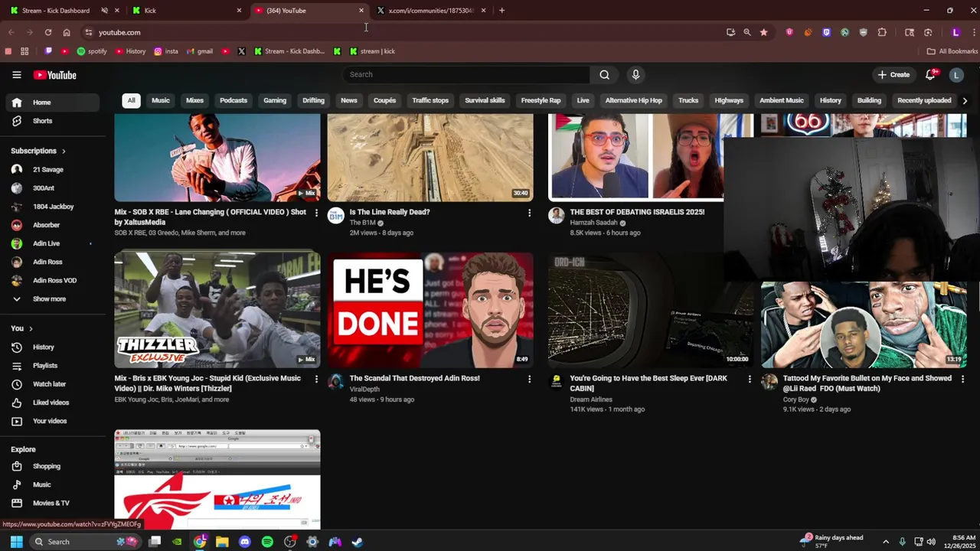The image size is (980, 551).
Task: Open Adin Live subscription channel
Action: [53, 243]
